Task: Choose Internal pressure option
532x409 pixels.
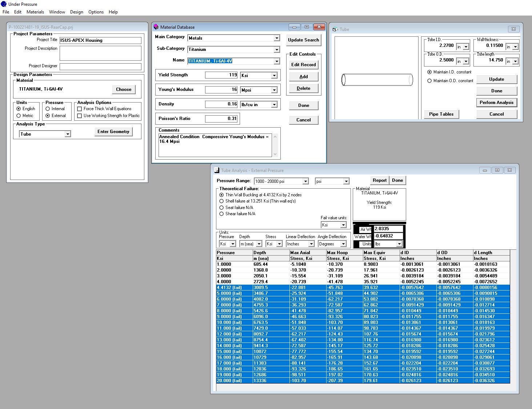Action: click(48, 109)
